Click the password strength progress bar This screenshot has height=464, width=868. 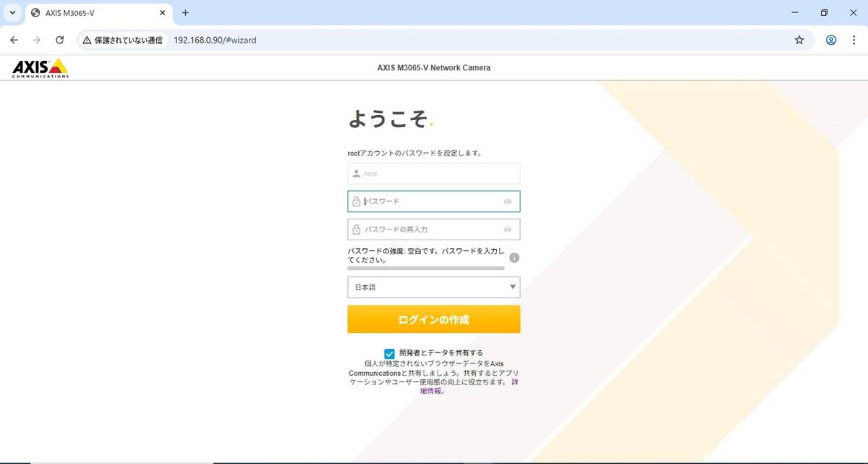(x=426, y=268)
